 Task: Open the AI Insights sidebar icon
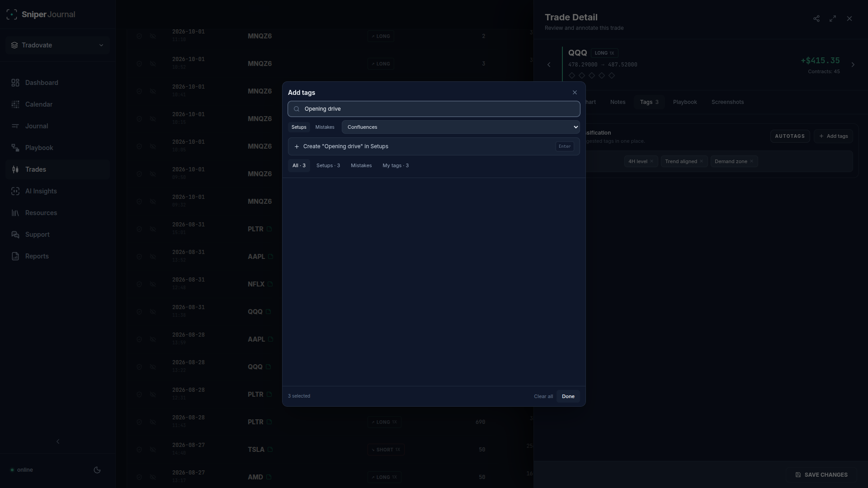(15, 191)
